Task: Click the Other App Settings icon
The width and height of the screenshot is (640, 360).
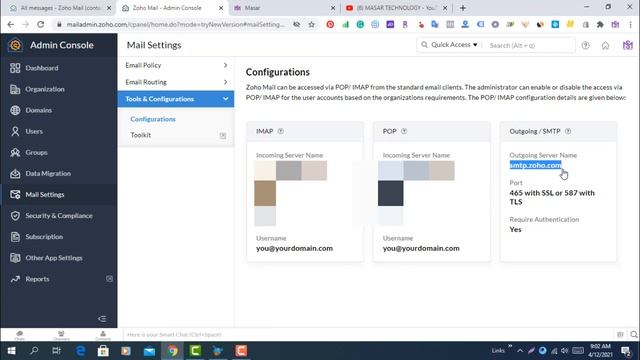Action: [x=15, y=258]
